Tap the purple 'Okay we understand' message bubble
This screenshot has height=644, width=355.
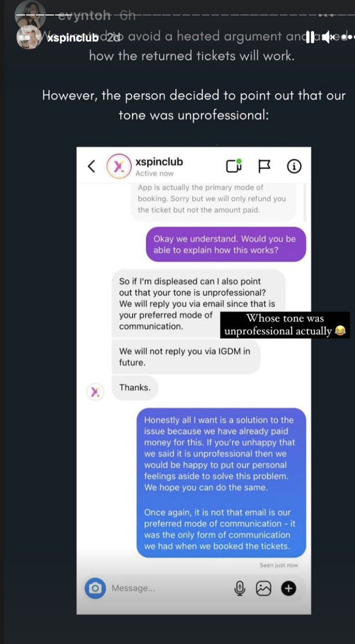point(226,245)
